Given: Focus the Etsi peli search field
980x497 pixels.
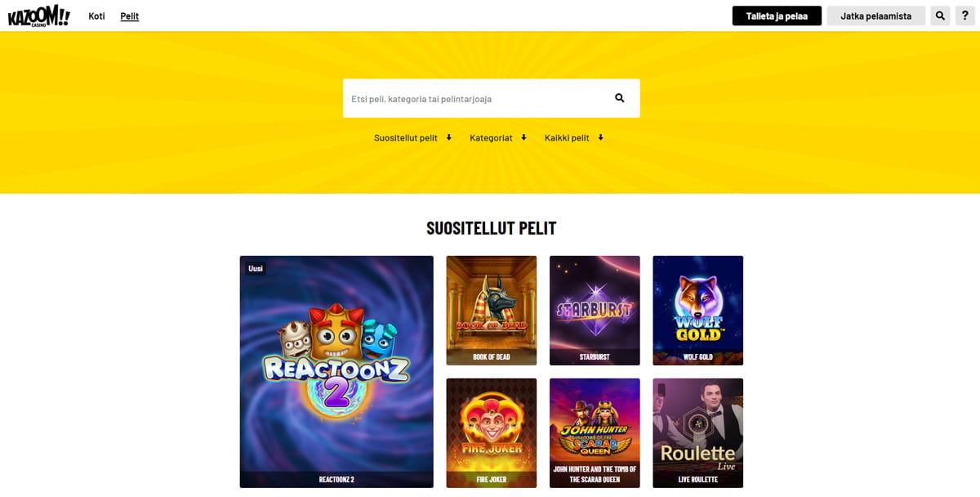Looking at the screenshot, I should pyautogui.click(x=478, y=98).
